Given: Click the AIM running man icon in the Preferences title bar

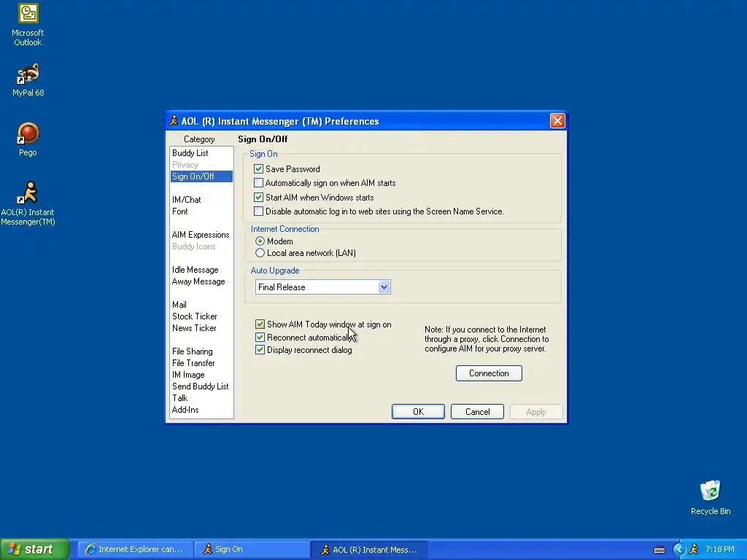Looking at the screenshot, I should click(174, 120).
